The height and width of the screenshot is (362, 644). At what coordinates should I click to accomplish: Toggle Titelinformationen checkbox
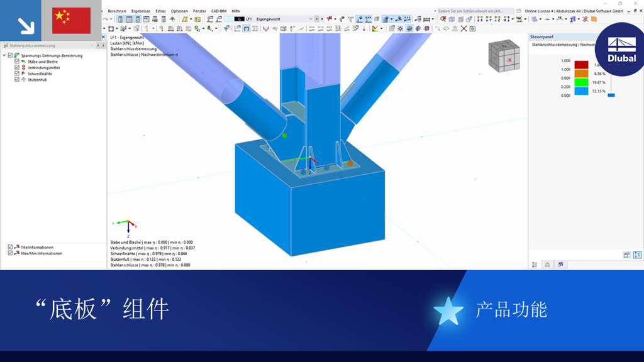(10, 247)
